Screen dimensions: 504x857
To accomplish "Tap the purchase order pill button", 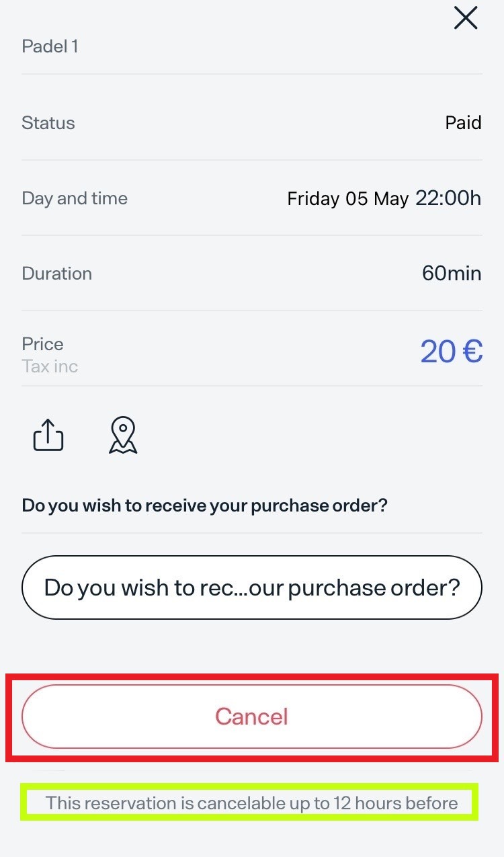I will [x=252, y=587].
